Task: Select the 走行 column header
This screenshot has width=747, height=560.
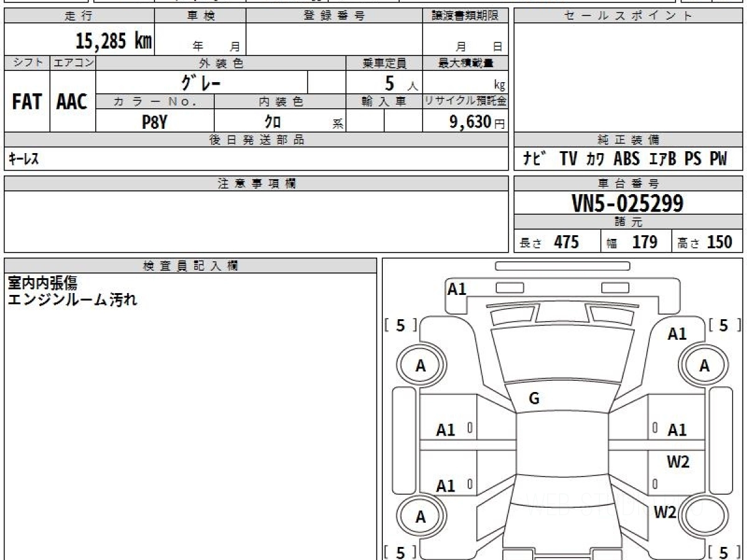Action: coord(78,16)
